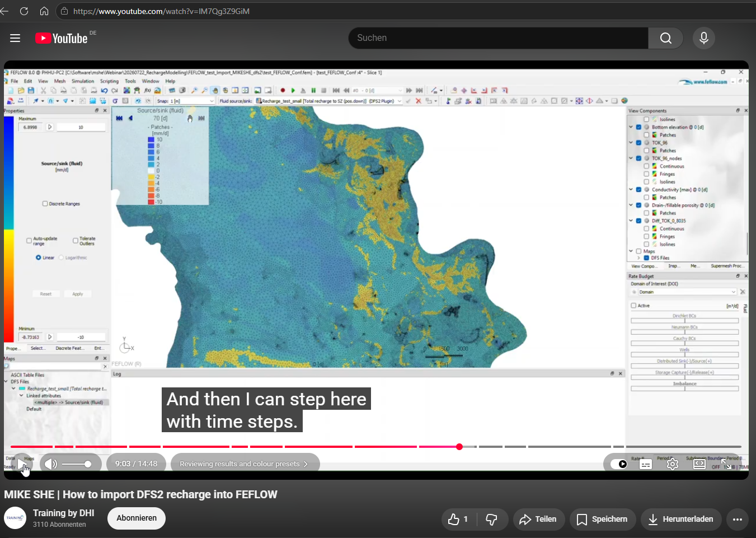Screen dimensions: 756x538
Task: Uncheck the TOK_96_nodes checkbox
Action: pos(638,158)
